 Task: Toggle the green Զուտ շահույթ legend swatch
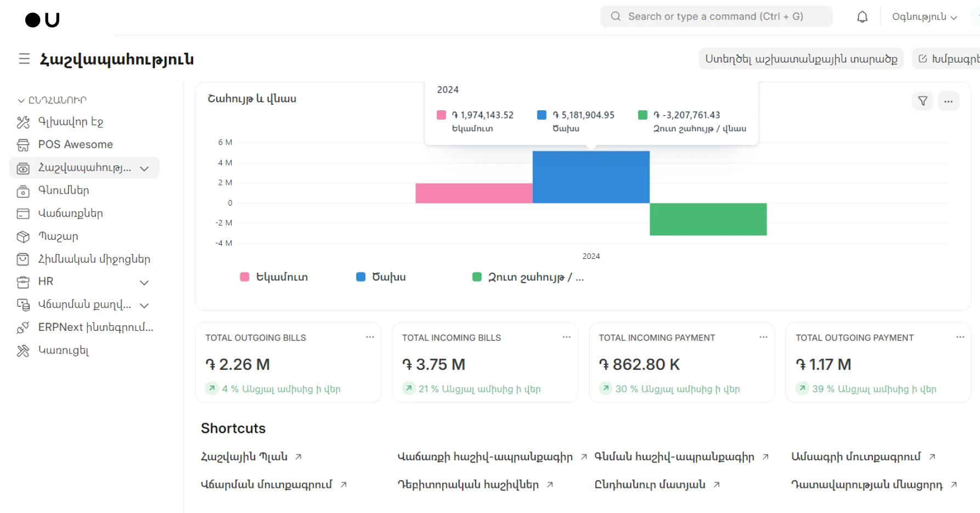477,277
